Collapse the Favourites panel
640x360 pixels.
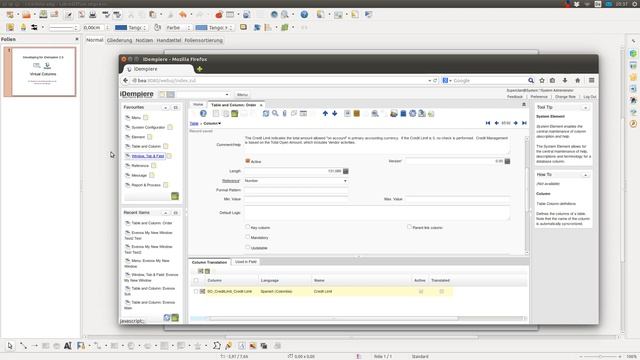[x=165, y=107]
